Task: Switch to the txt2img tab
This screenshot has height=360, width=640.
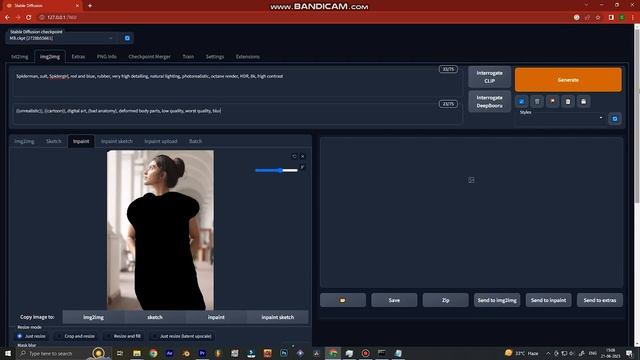Action: pyautogui.click(x=20, y=57)
